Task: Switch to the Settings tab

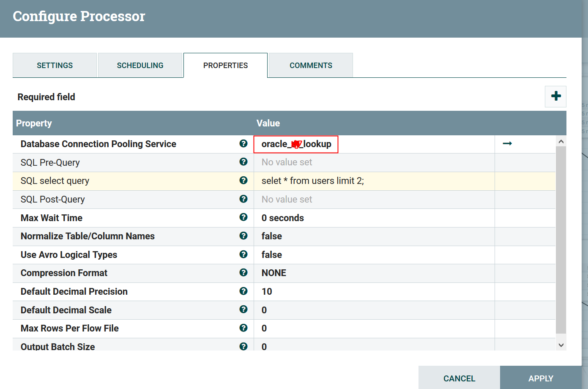Action: pyautogui.click(x=55, y=66)
